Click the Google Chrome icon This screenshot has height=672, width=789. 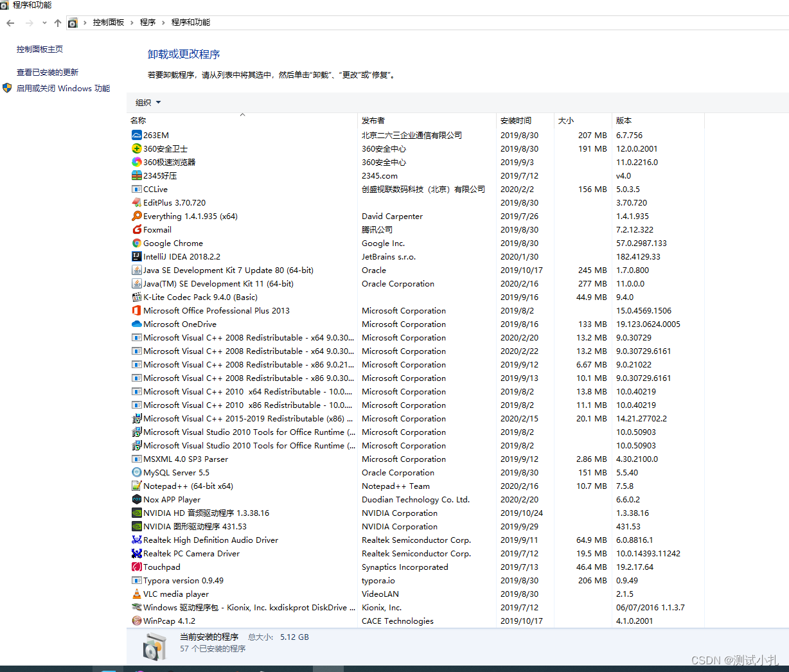coord(136,243)
